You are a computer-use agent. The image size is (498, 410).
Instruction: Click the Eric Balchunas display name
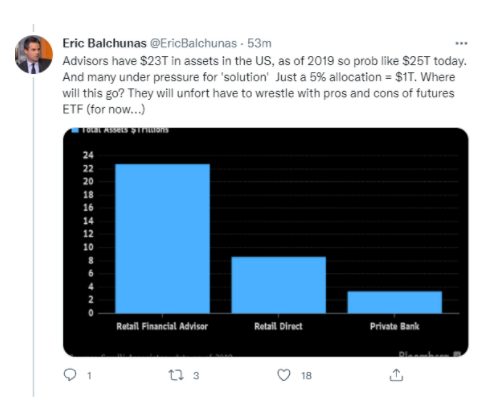pos(104,43)
